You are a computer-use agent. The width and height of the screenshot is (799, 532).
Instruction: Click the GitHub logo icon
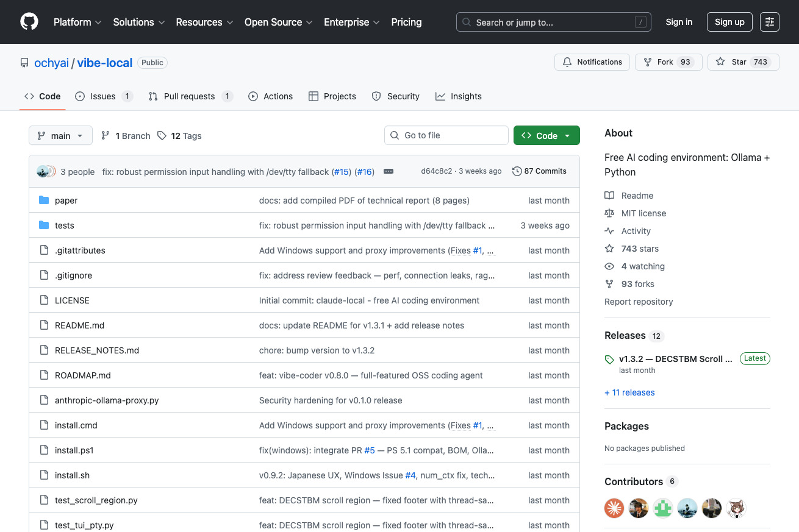pos(29,22)
